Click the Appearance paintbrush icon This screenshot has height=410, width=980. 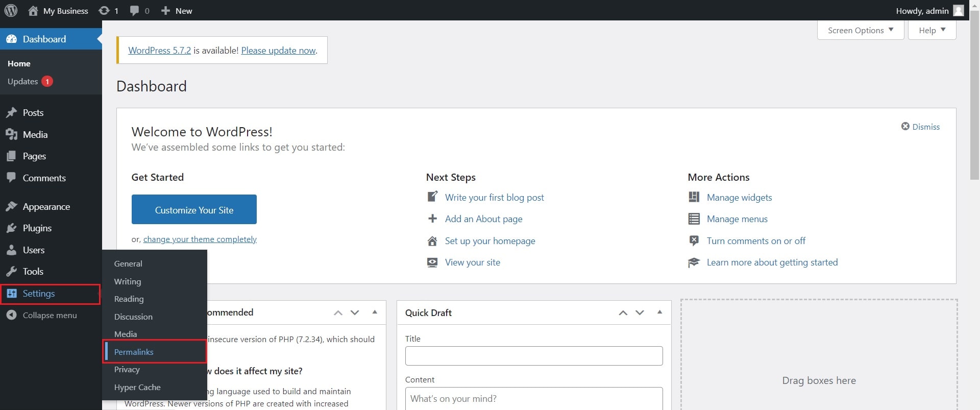[11, 206]
